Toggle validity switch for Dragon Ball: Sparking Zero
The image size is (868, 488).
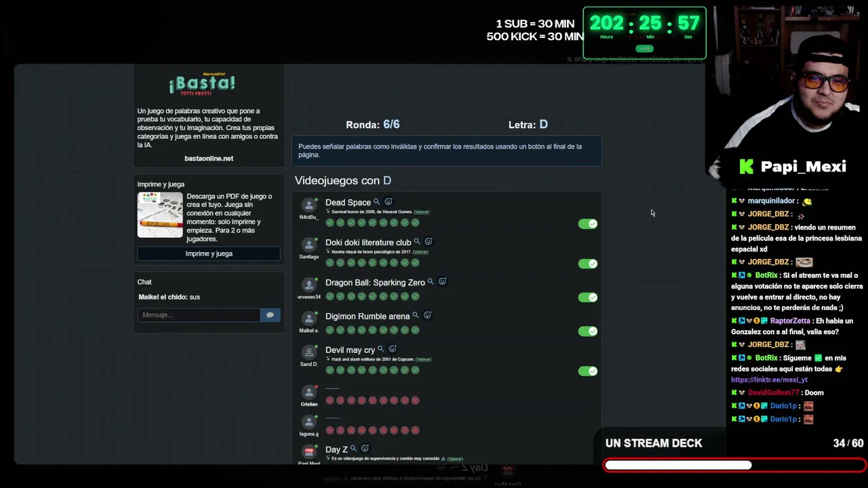pyautogui.click(x=588, y=298)
